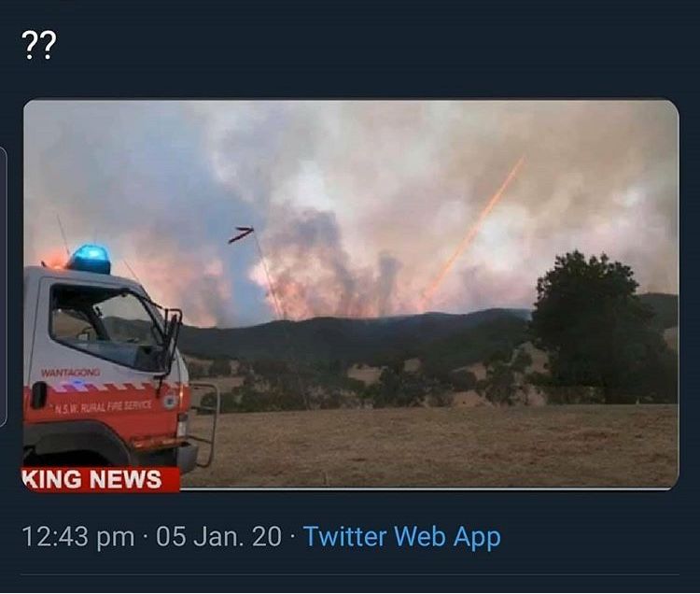The height and width of the screenshot is (594, 700).
Task: Click the Rural Fire Service emblem on truck door
Action: pyautogui.click(x=170, y=401)
